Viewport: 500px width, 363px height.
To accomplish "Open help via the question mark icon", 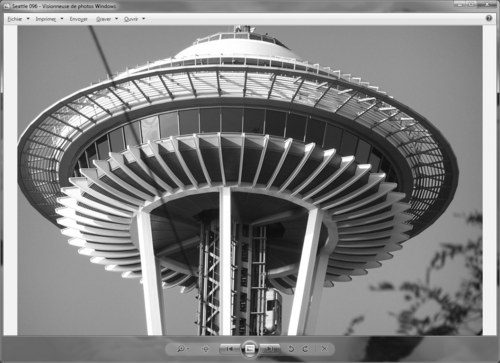I will coord(489,18).
